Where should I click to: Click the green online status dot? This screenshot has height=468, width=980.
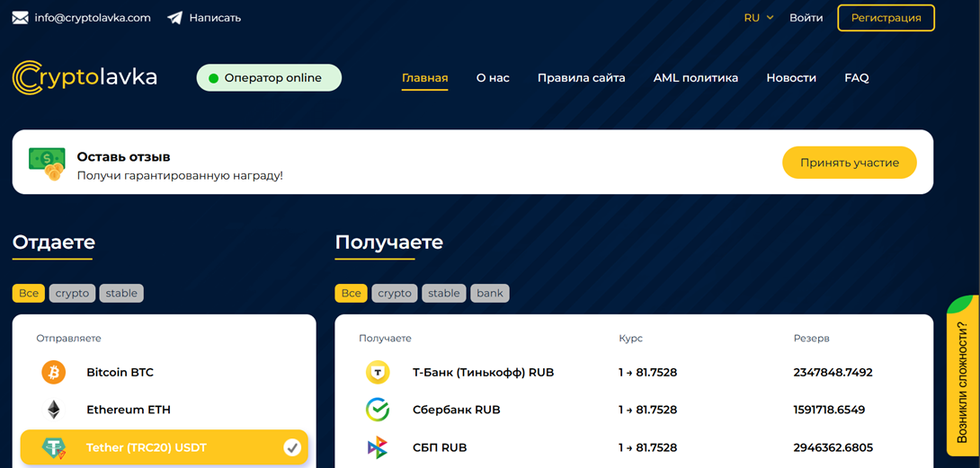[x=213, y=78]
